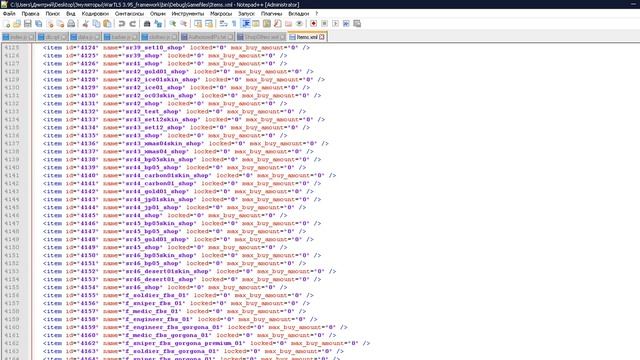Viewport: 640px width, 360px height.
Task: Toggle synchronized vertical scrolling
Action: tap(198, 24)
